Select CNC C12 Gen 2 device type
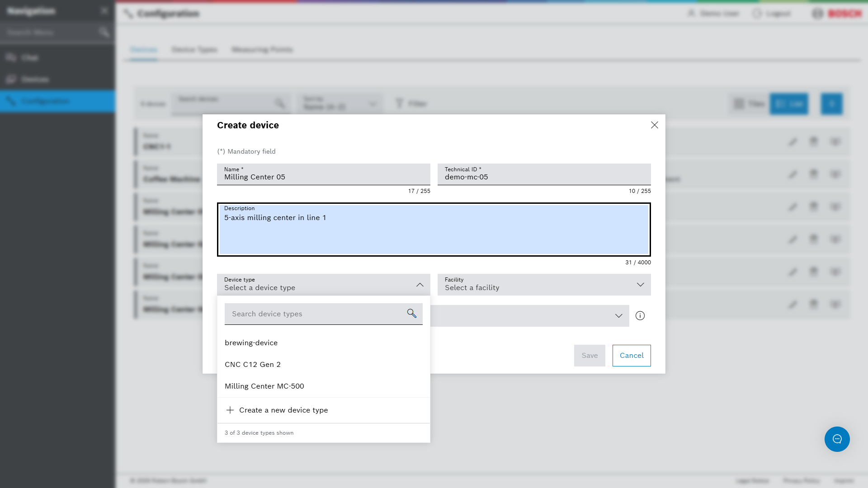This screenshot has height=488, width=868. 323,365
